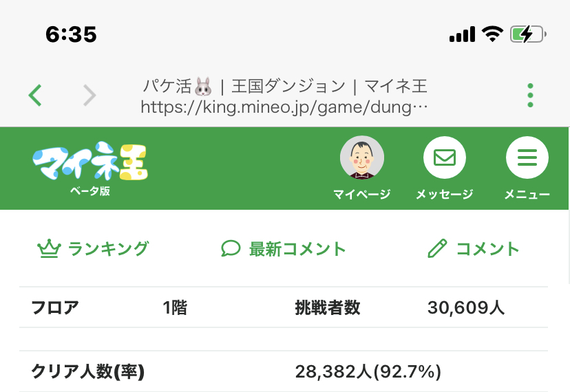Open the ランキング link
Viewport: 570px width, 392px height.
coord(108,248)
